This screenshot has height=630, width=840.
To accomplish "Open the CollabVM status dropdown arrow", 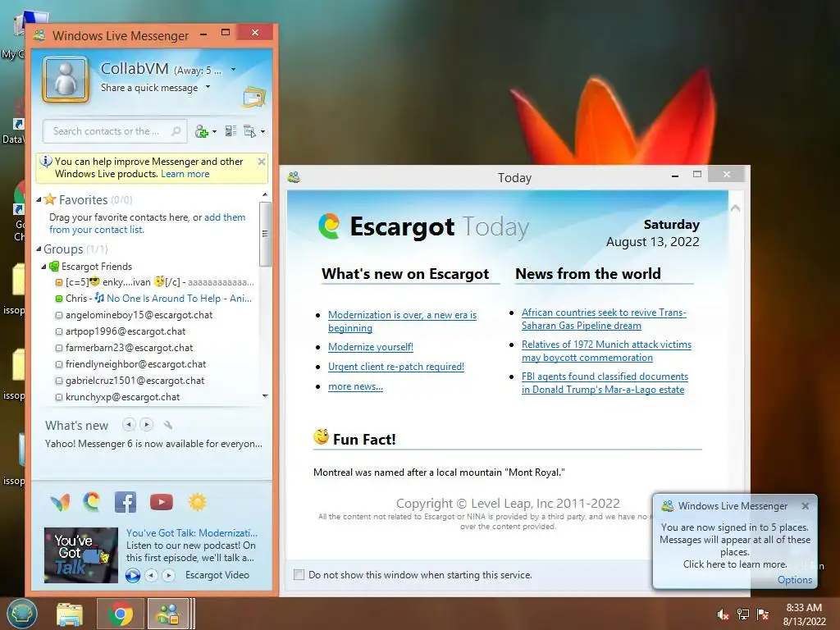I will pyautogui.click(x=233, y=70).
